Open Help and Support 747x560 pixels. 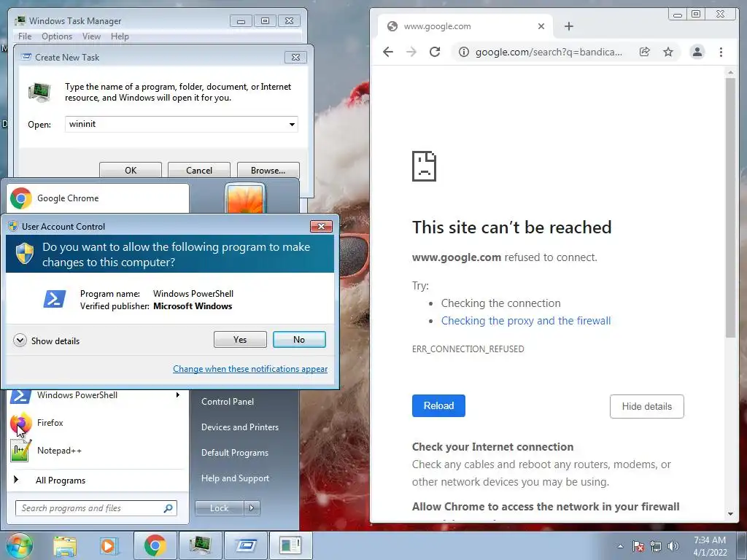235,478
